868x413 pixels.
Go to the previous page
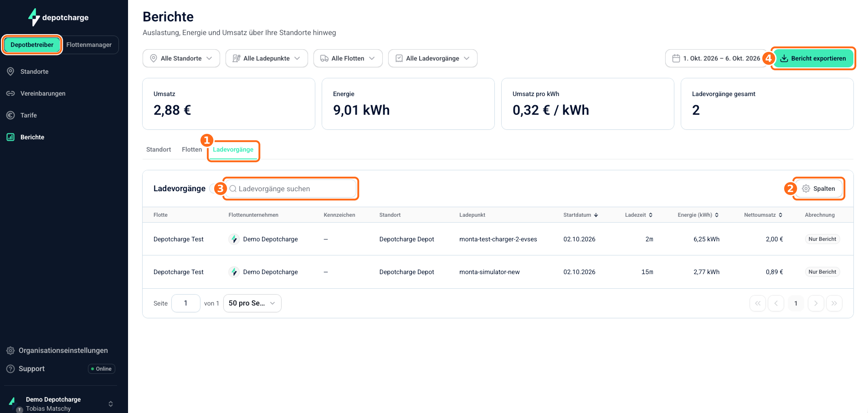(776, 303)
